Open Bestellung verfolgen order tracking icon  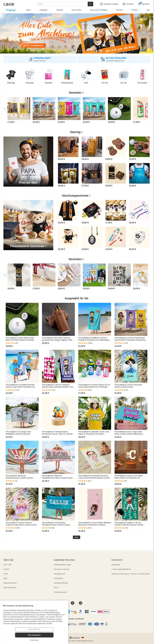(101, 4)
